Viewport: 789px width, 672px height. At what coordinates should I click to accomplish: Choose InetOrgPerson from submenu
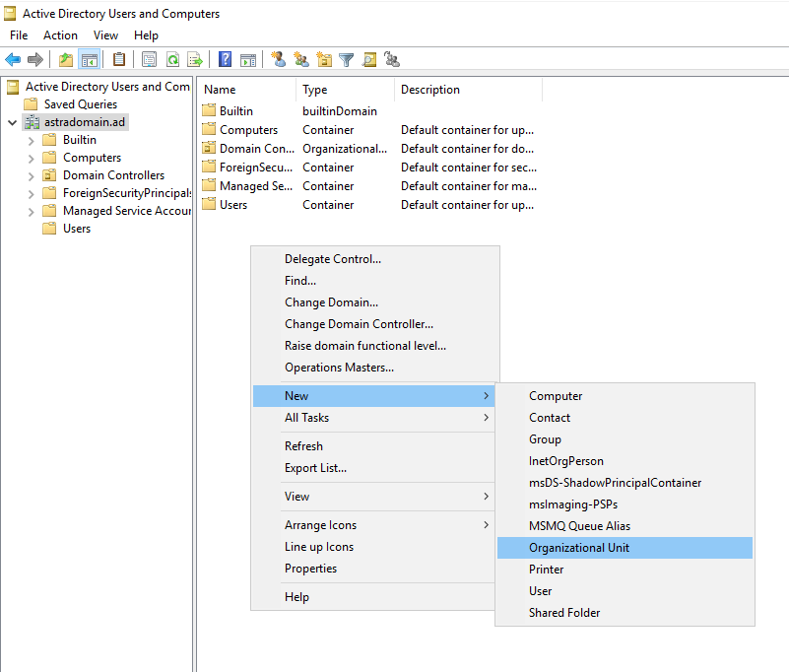point(625,461)
